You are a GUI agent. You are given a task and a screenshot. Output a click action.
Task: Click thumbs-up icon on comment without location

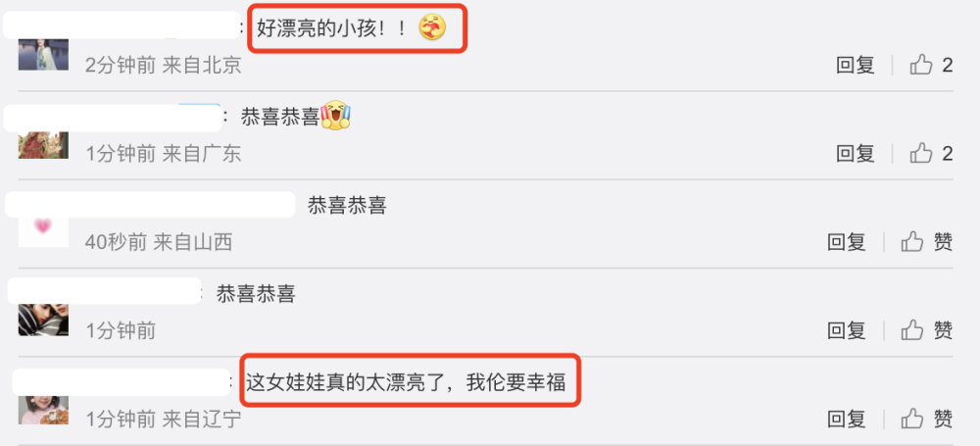tap(911, 329)
